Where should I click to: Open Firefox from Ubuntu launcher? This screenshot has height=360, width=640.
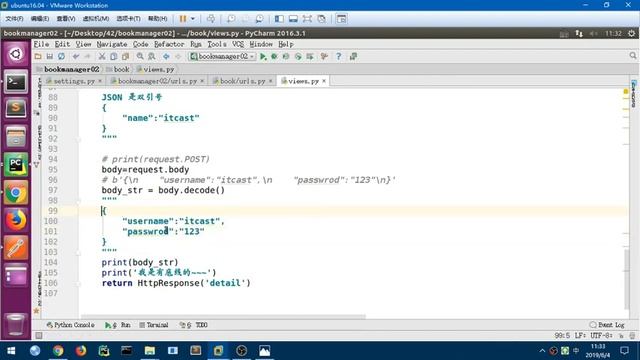[16, 220]
